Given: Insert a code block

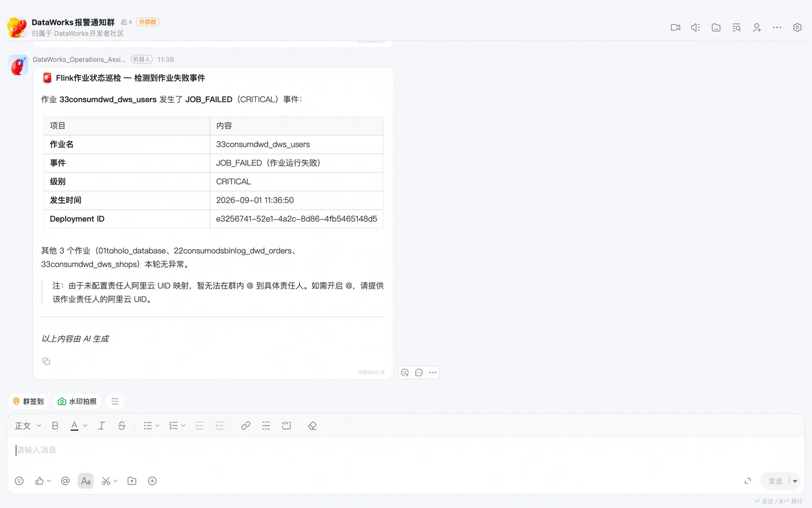Looking at the screenshot, I should coord(287,426).
